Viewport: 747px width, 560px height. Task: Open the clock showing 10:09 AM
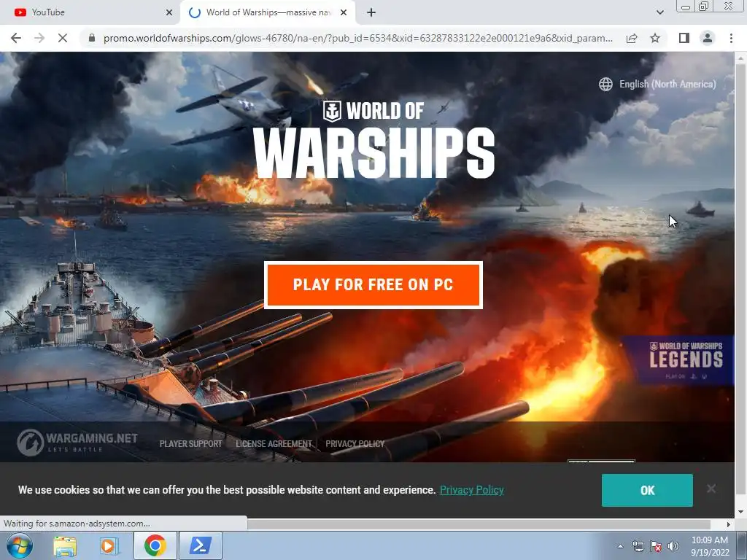pos(711,546)
